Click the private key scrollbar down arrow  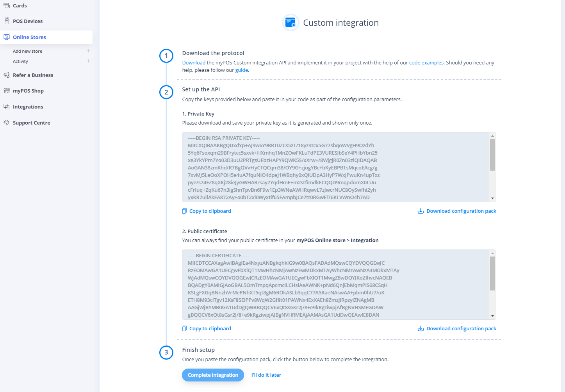492,198
